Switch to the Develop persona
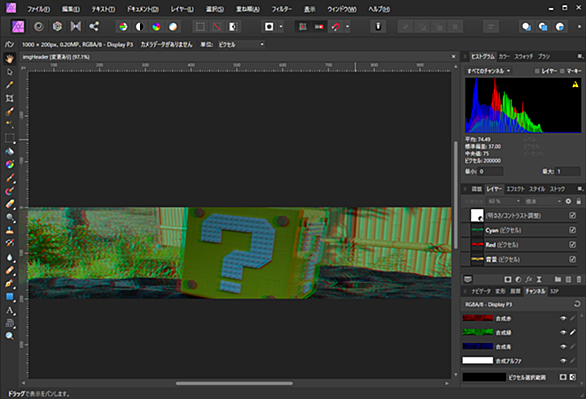586x399 pixels. [x=57, y=27]
